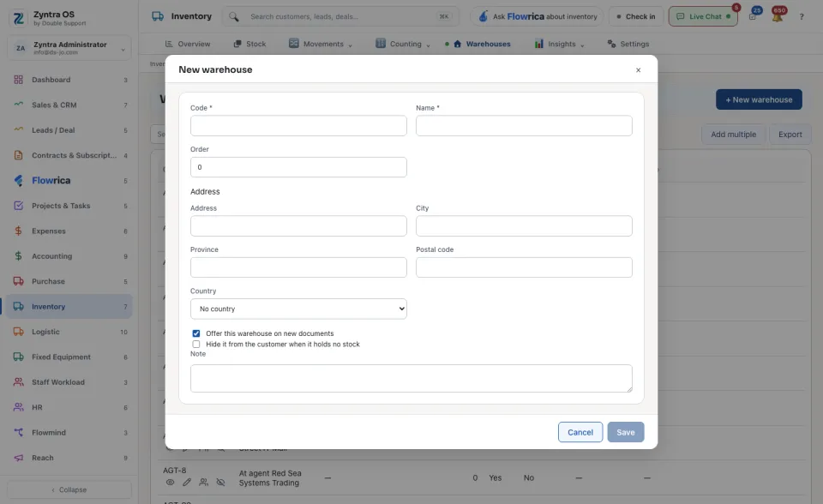Focus the Address input field
Image resolution: width=823 pixels, height=504 pixels.
tap(298, 225)
